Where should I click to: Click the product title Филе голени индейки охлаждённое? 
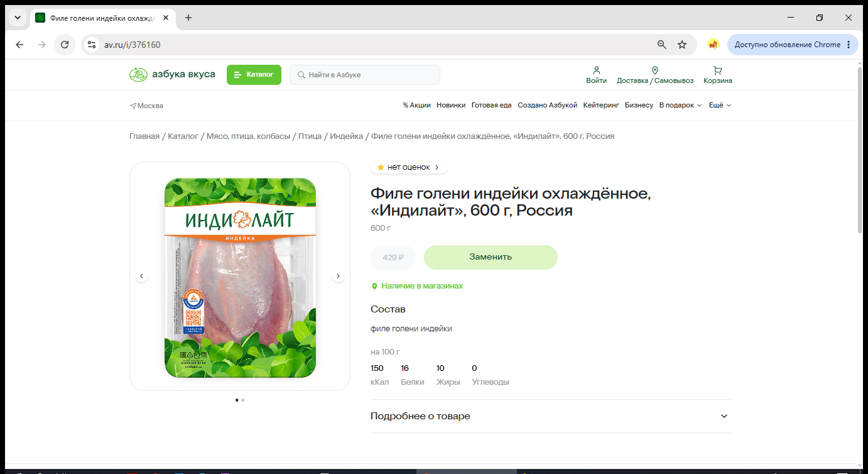pyautogui.click(x=511, y=202)
